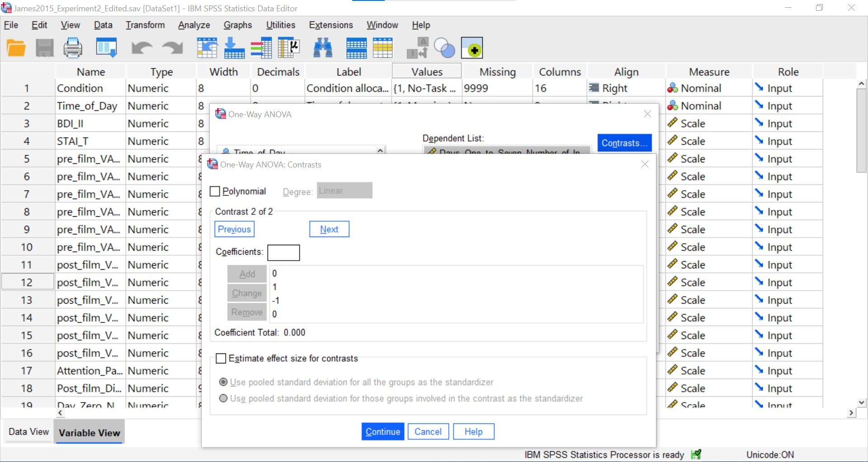Click Right align icon for Condition
The height and width of the screenshot is (462, 868).
[594, 88]
